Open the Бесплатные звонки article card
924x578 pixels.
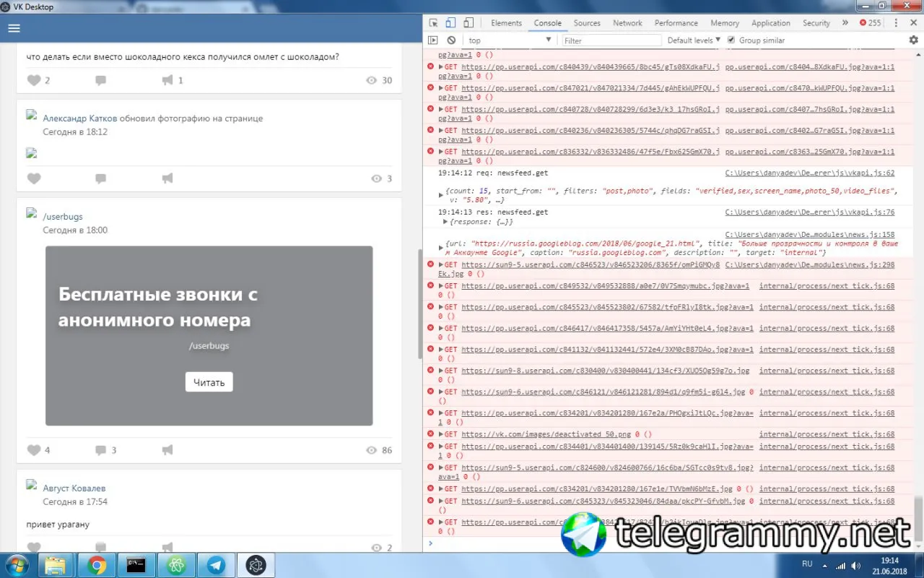point(209,336)
